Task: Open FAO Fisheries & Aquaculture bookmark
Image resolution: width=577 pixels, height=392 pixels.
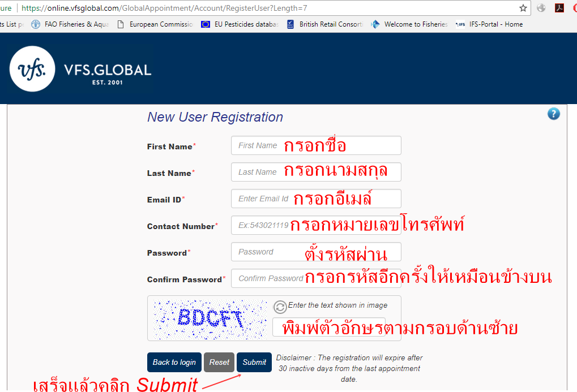Action: tap(71, 24)
